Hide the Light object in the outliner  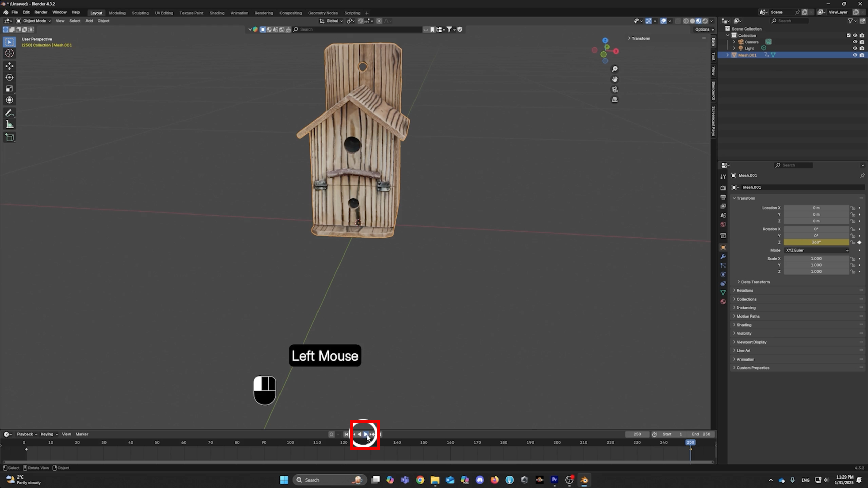pos(855,48)
